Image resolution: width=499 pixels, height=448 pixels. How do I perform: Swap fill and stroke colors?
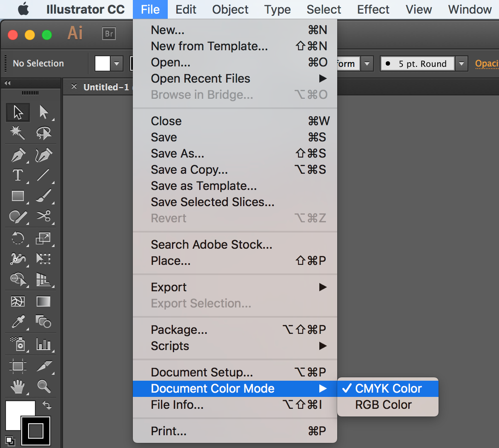pyautogui.click(x=46, y=405)
